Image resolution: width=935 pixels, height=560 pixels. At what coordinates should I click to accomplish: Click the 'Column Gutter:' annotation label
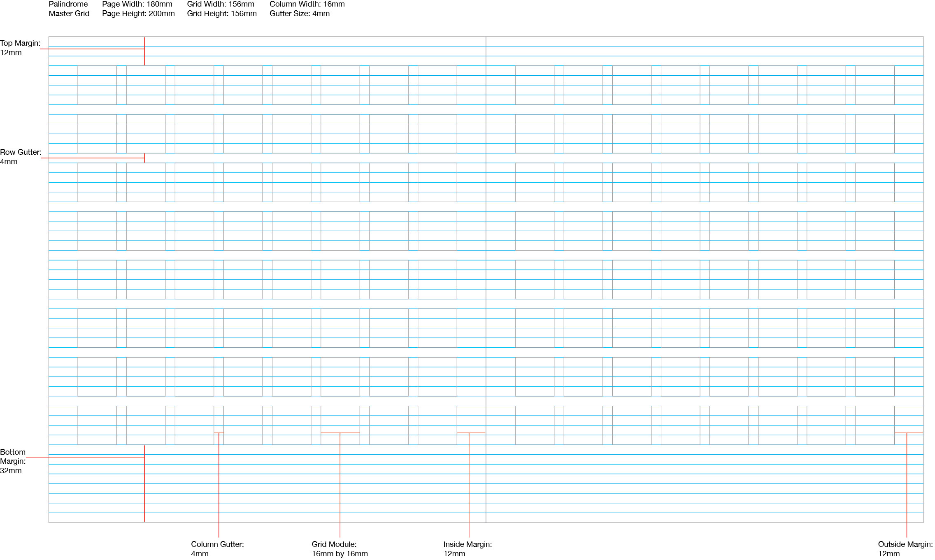pos(217,544)
